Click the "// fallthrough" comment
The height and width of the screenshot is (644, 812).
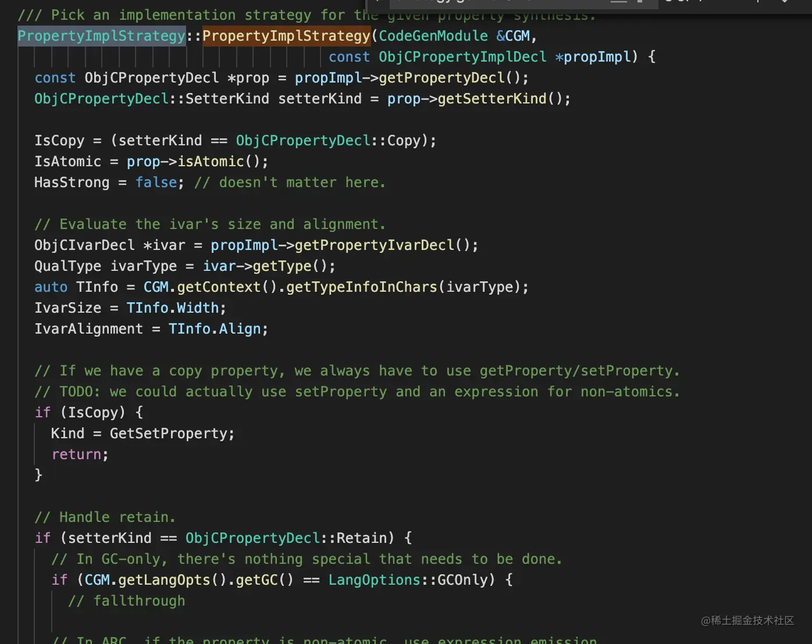point(126,601)
